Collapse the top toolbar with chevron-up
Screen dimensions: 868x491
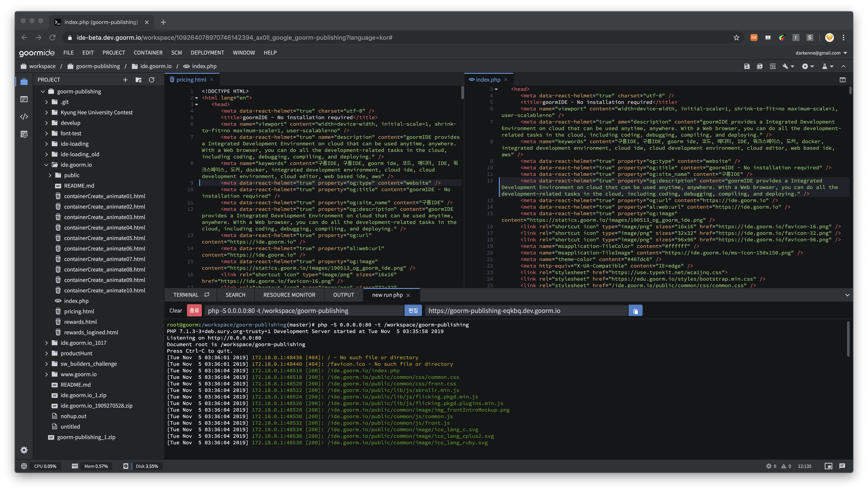pyautogui.click(x=843, y=66)
